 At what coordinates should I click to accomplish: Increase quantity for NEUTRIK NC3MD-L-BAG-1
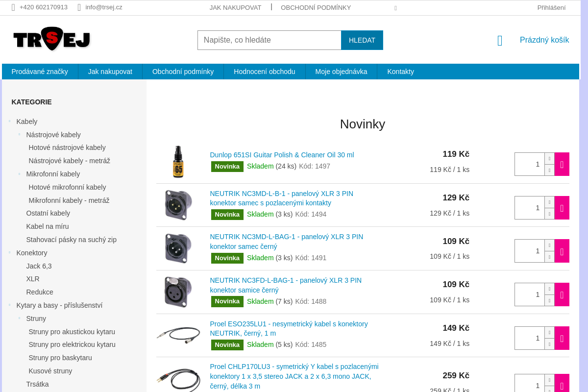click(549, 245)
